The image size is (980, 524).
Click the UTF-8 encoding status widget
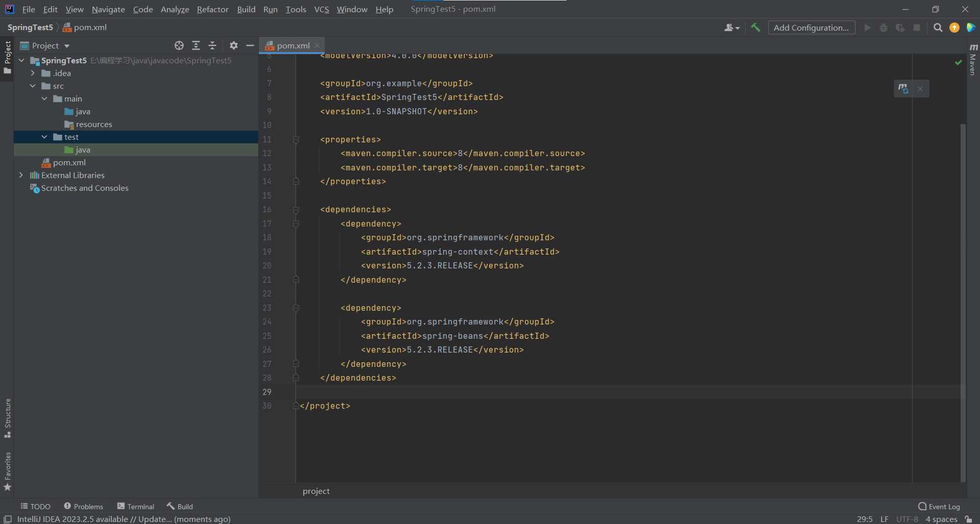coord(907,519)
